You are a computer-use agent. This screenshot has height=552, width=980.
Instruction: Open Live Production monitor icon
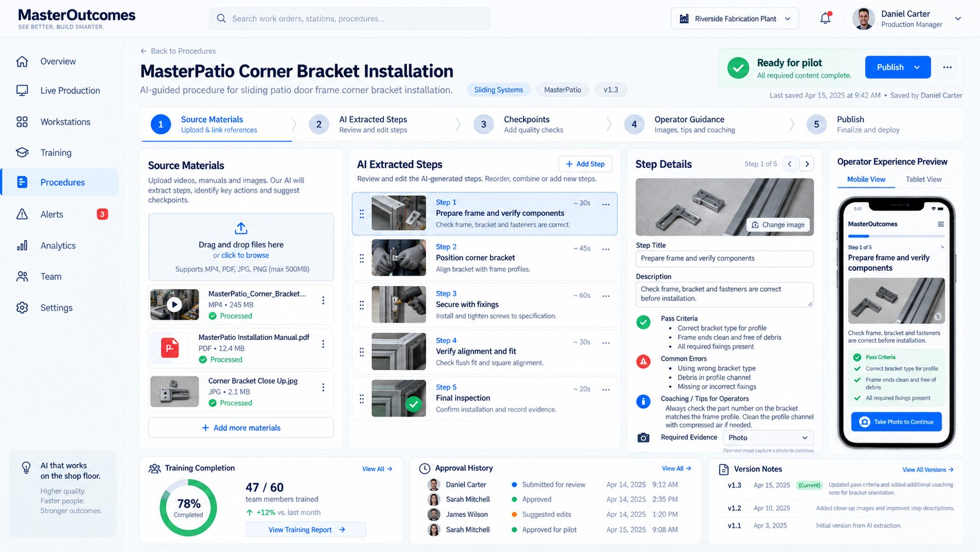22,90
